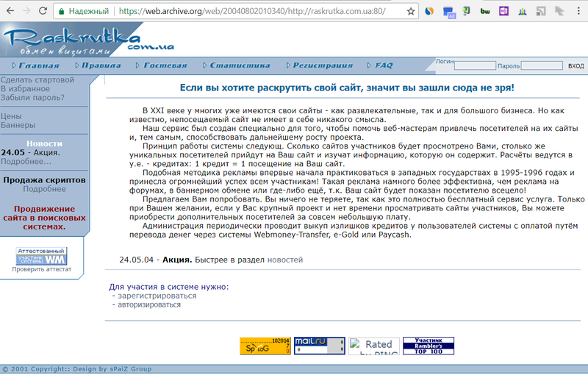Bookmark page with star icon
Screen dimensions: 588x378
411,11
